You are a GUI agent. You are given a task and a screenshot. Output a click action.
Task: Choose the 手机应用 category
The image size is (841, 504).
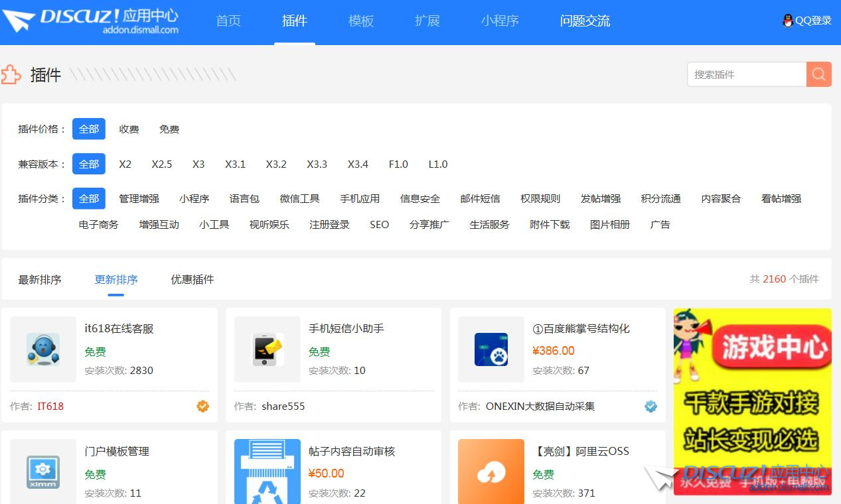360,198
